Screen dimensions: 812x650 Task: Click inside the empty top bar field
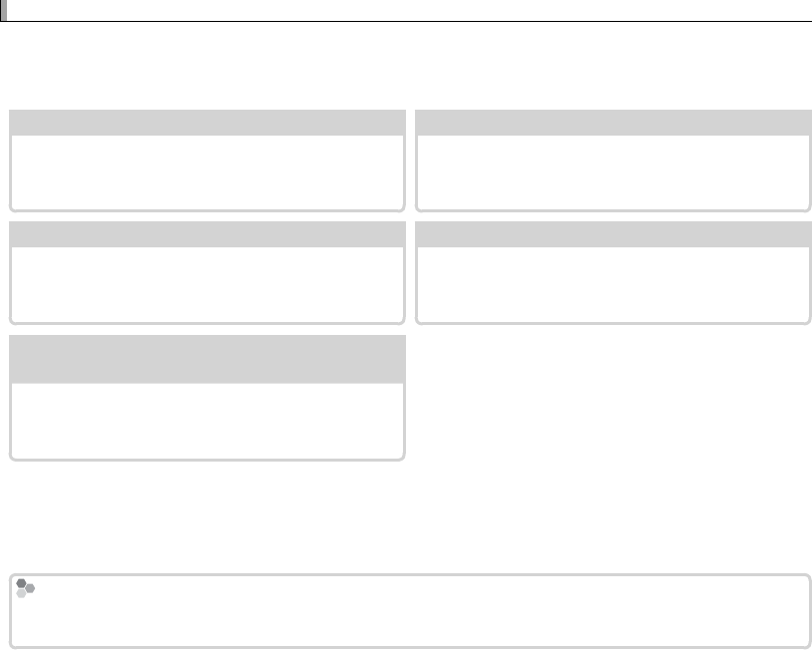[x=409, y=10]
